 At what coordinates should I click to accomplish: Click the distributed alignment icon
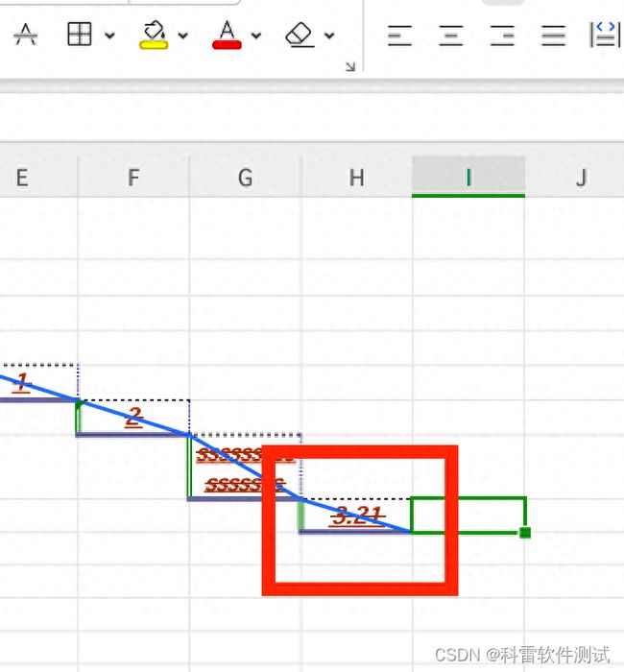point(605,35)
